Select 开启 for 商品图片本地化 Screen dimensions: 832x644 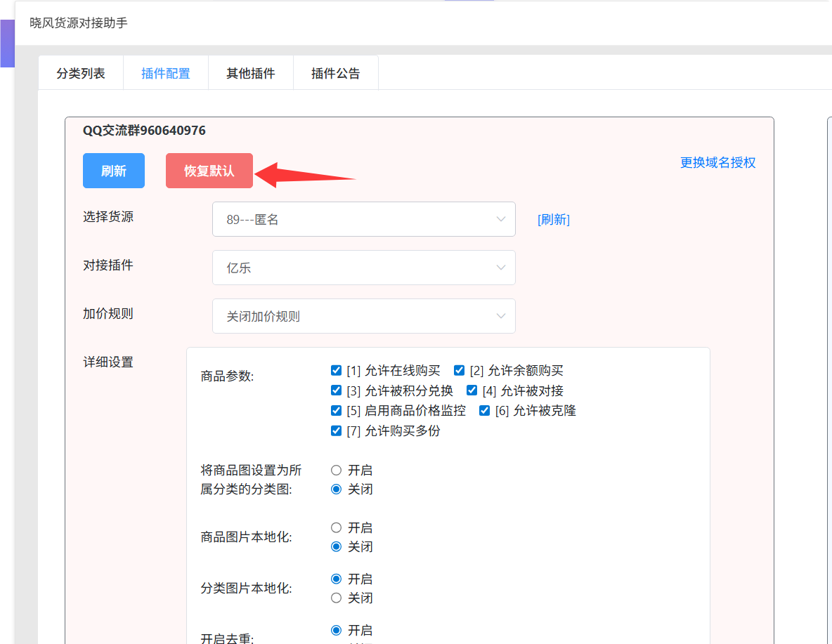coord(337,528)
